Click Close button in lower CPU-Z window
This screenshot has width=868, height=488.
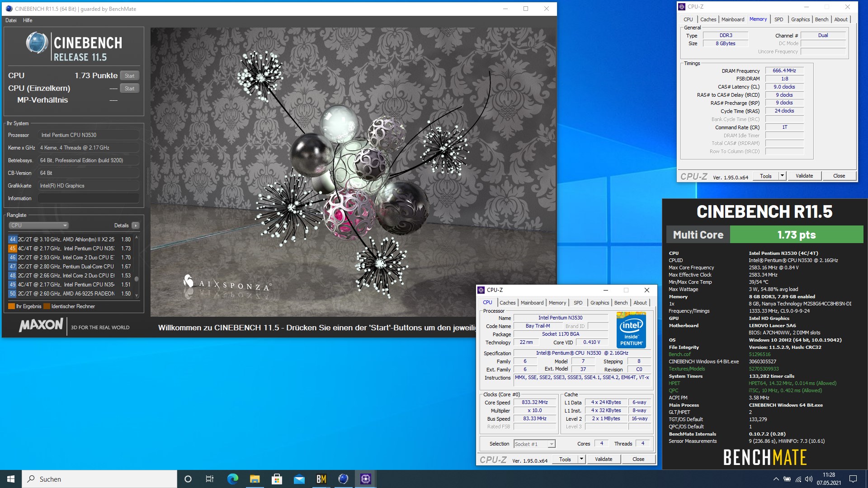(x=638, y=460)
